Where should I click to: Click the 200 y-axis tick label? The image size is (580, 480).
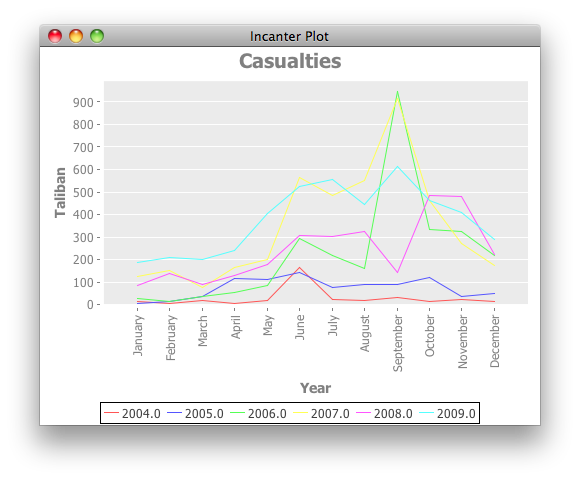coord(83,260)
